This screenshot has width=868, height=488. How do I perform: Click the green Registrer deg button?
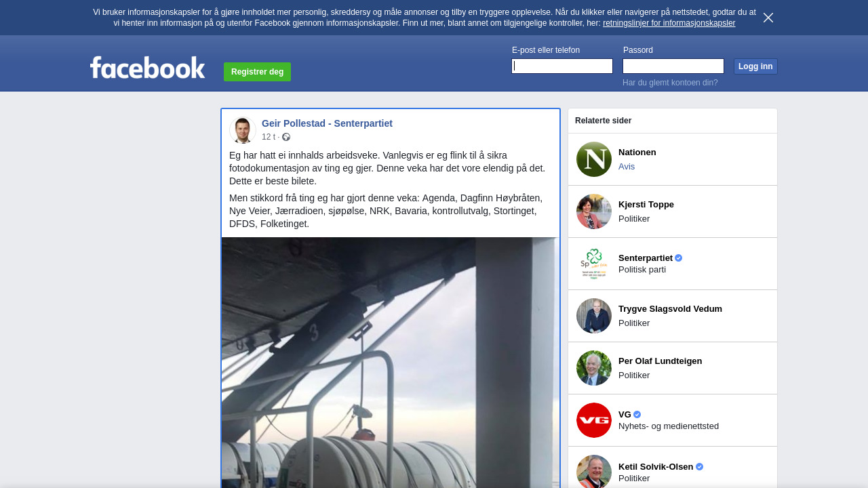[257, 72]
